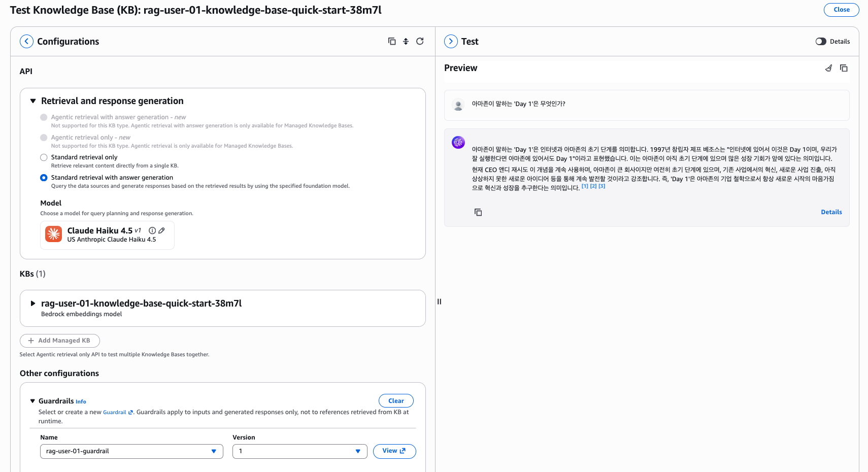View the guardrail in a new tab
This screenshot has height=472, width=868.
click(394, 451)
